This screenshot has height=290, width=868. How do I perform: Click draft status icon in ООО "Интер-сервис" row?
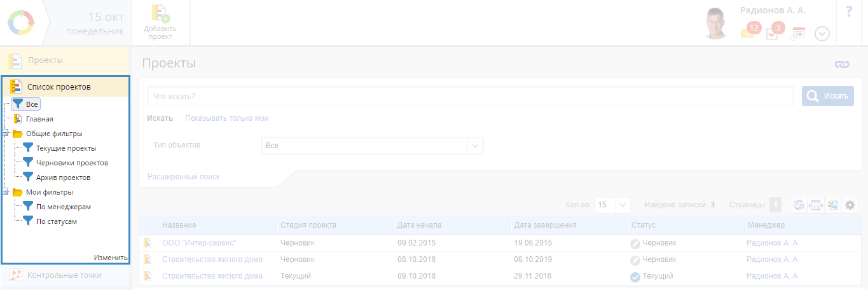click(x=635, y=243)
